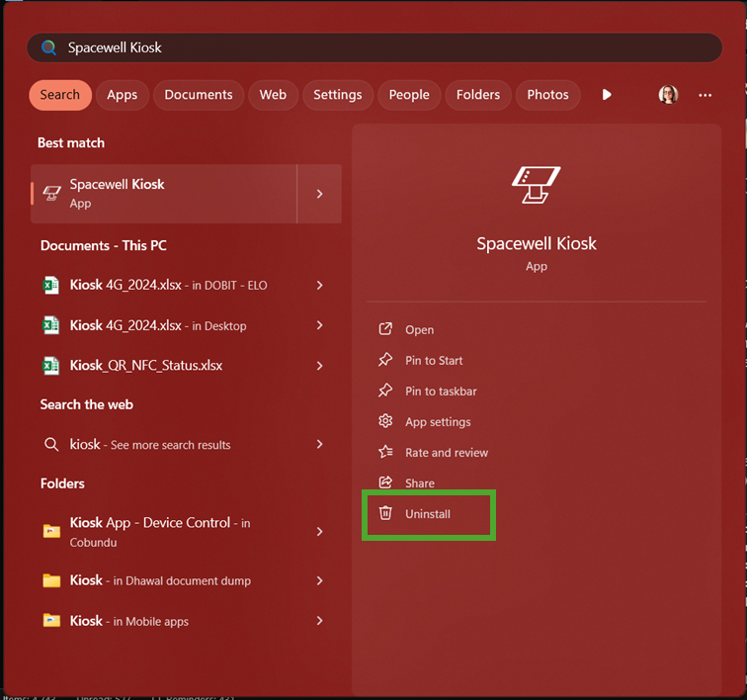Click Rate and review

point(447,453)
